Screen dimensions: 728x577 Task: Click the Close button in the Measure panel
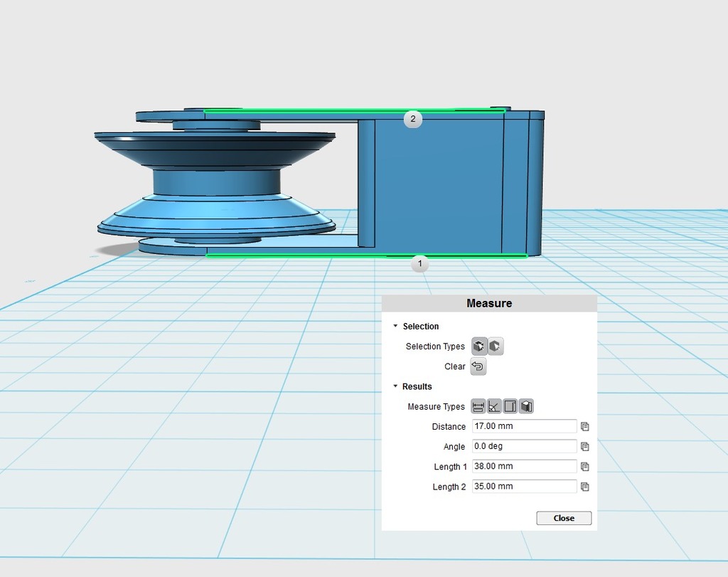(563, 518)
